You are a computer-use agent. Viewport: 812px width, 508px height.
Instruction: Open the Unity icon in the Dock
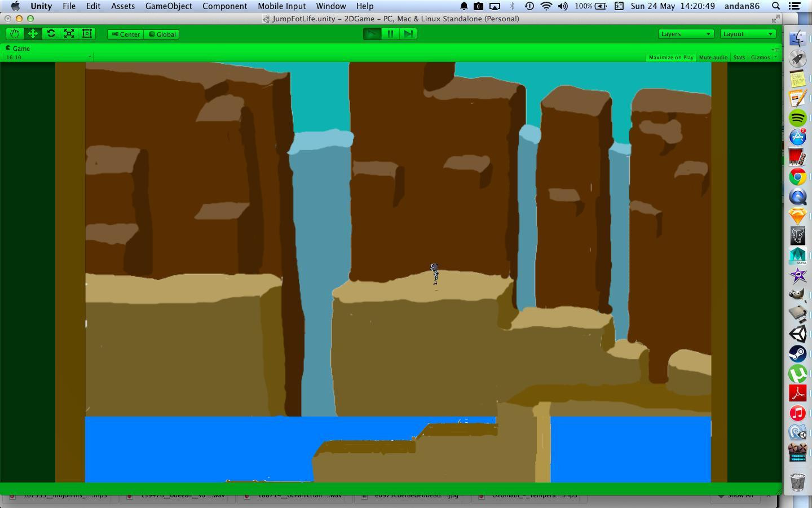point(797,334)
